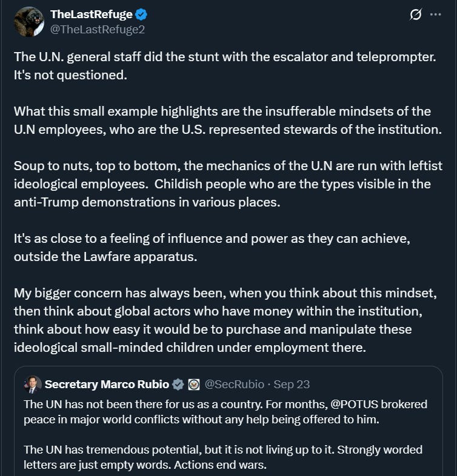Open the three-dot more options menu
This screenshot has height=476, width=457.
[x=435, y=15]
